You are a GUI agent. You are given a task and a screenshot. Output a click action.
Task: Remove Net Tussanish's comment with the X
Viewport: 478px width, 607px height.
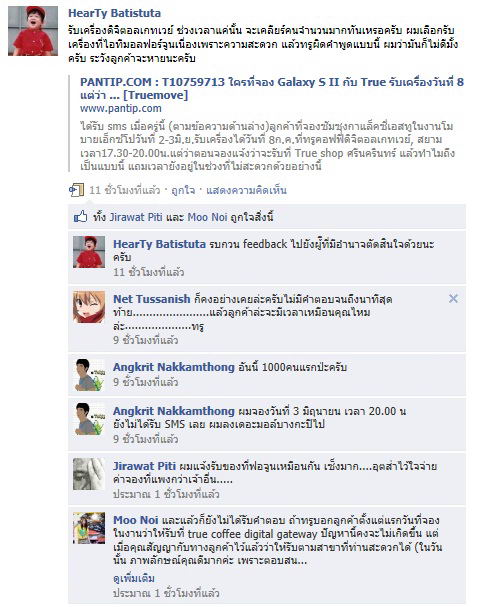[453, 298]
